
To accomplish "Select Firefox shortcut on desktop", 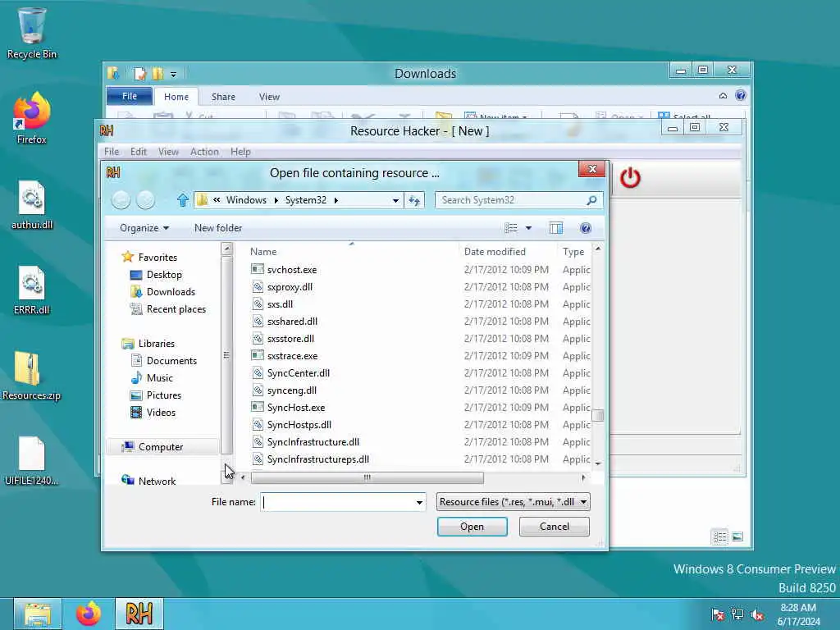I will [32, 118].
